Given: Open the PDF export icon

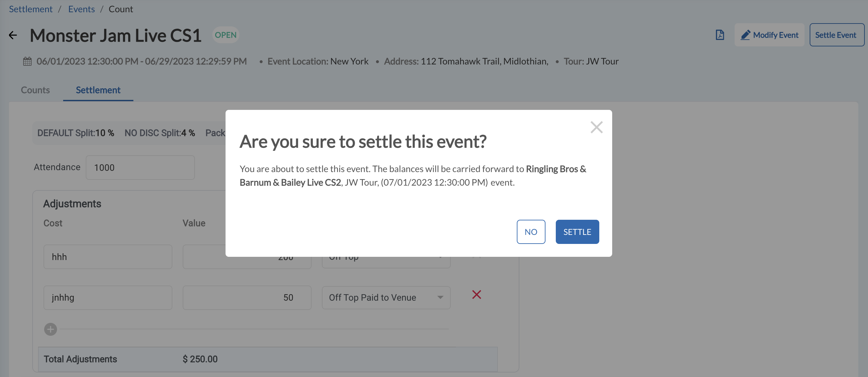Looking at the screenshot, I should [x=720, y=35].
